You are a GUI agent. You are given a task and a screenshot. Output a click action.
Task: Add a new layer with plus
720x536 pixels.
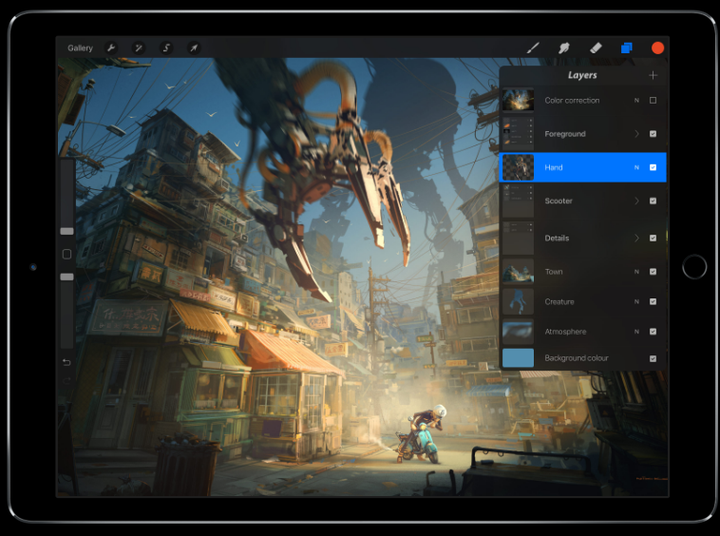pos(653,75)
